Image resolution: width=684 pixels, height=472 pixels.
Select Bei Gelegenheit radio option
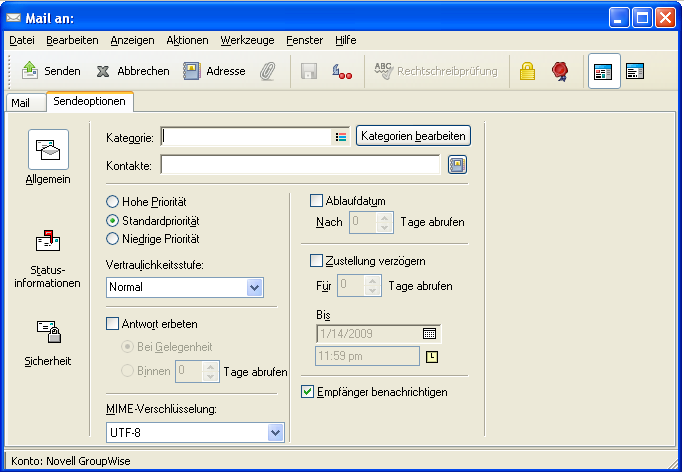click(x=127, y=347)
